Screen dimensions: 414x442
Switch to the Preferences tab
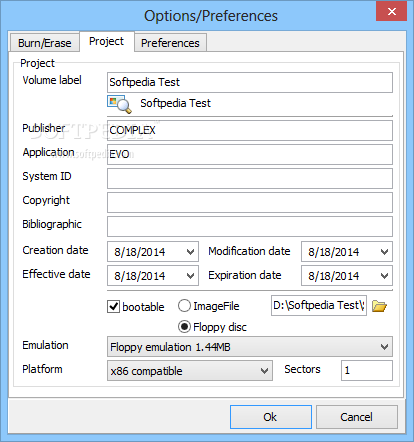coord(170,43)
